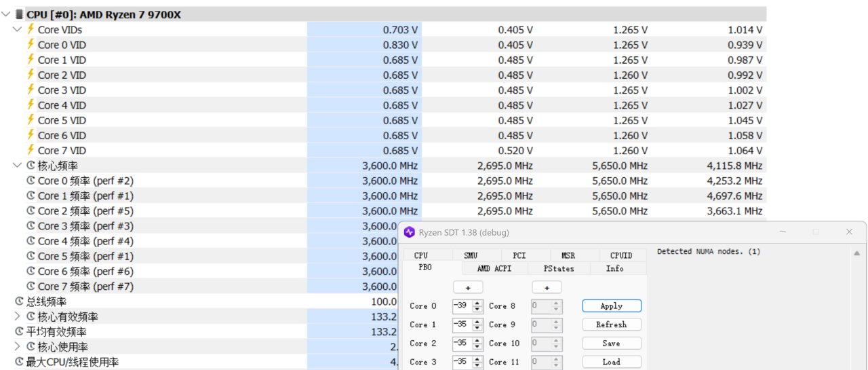The height and width of the screenshot is (370, 868).
Task: Open the PStates tab
Action: pos(558,268)
